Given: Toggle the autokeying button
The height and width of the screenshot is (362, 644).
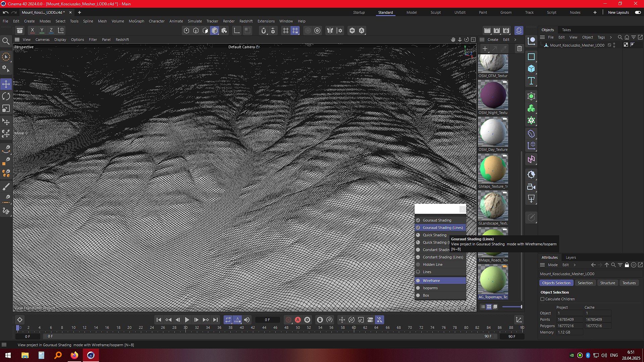Looking at the screenshot, I should point(298,320).
